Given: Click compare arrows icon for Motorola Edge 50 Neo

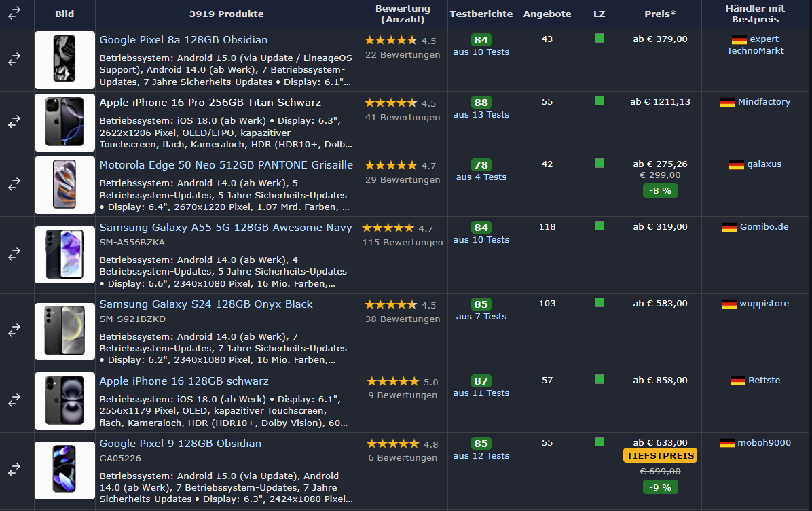Looking at the screenshot, I should (x=14, y=185).
